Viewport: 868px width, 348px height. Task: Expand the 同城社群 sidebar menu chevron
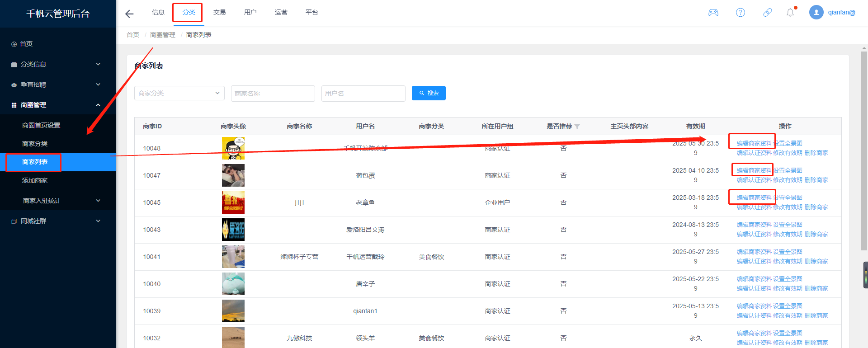click(98, 221)
